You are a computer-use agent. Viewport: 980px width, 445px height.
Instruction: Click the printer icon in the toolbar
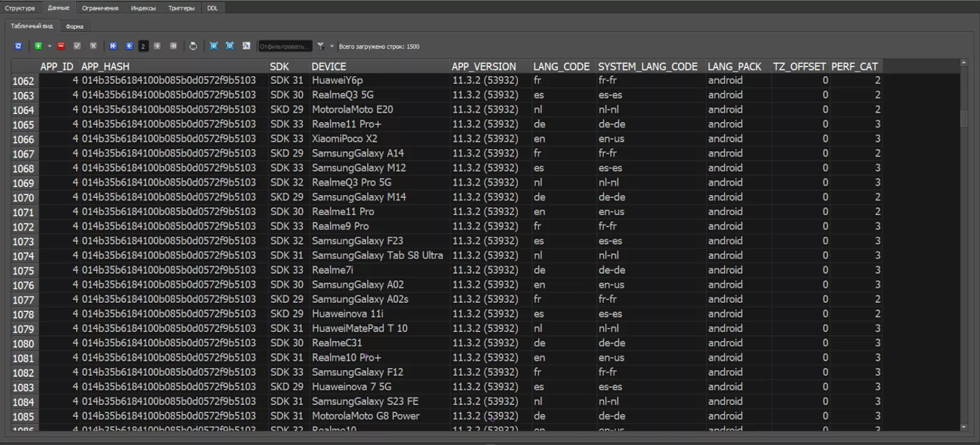[194, 46]
